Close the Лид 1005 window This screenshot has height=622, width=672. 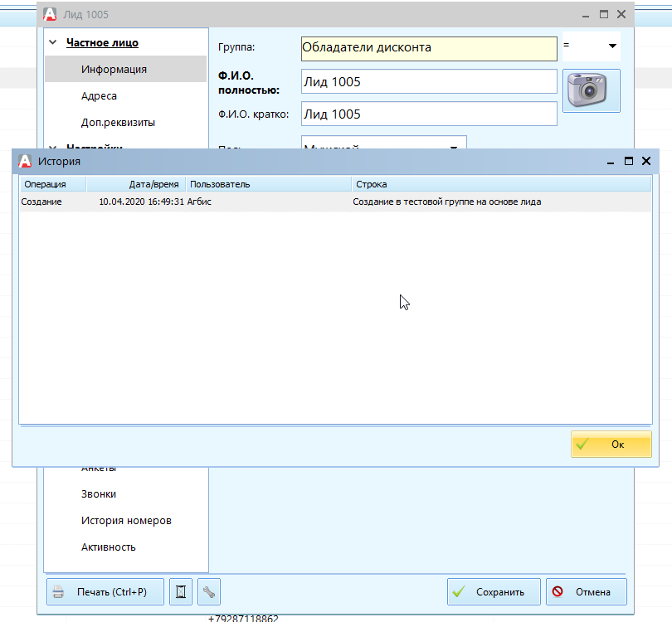621,14
